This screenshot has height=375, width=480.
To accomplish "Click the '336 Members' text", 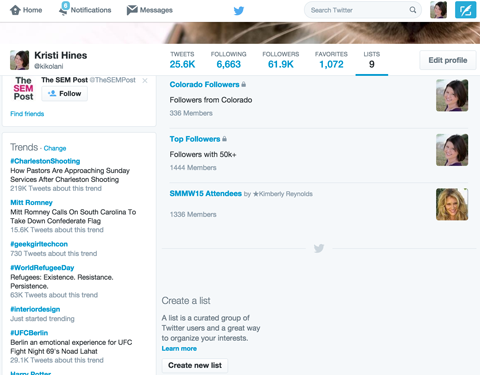I will (191, 113).
